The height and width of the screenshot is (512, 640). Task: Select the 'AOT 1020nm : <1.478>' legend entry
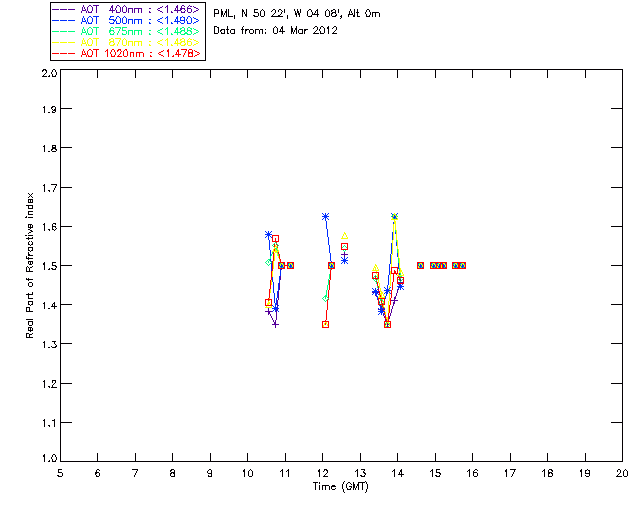coord(126,53)
